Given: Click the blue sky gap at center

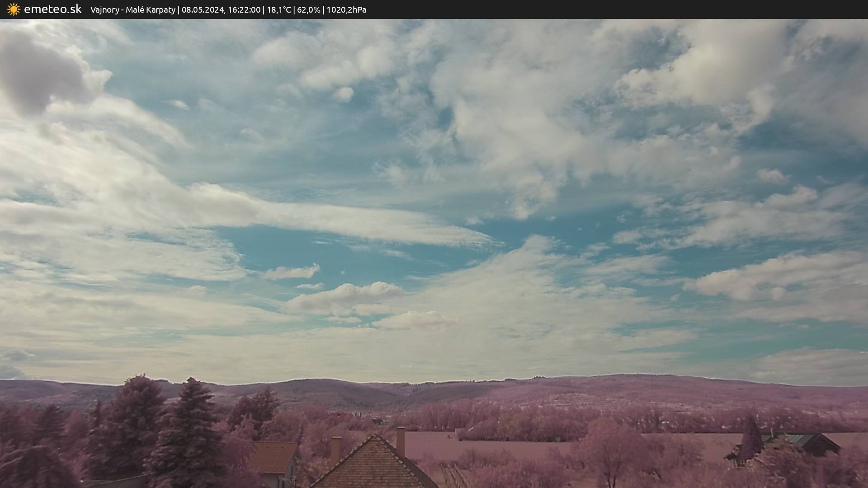Looking at the screenshot, I should (x=344, y=253).
